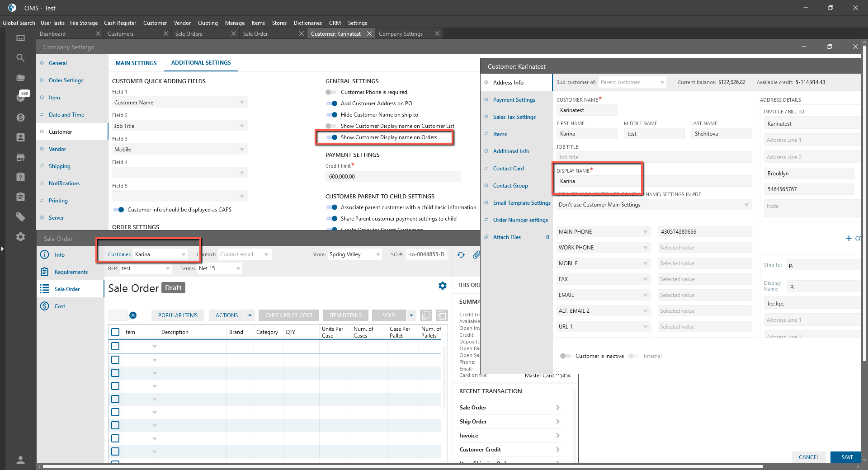This screenshot has width=868, height=470.
Task: Open the settings gear in left sidebar
Action: pyautogui.click(x=20, y=237)
